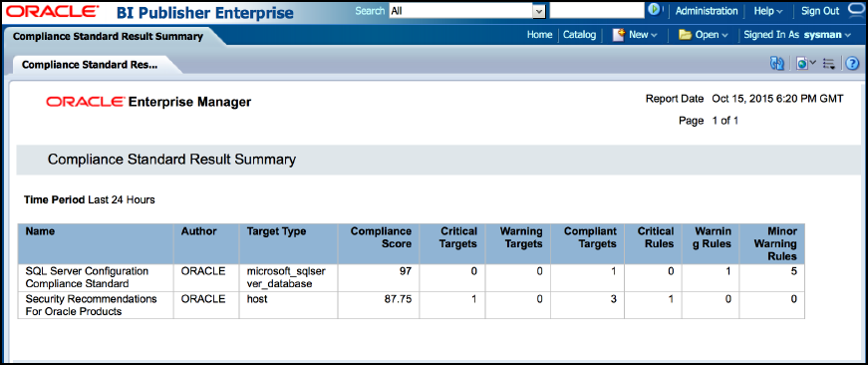
Task: Open the Catalog link
Action: [579, 34]
